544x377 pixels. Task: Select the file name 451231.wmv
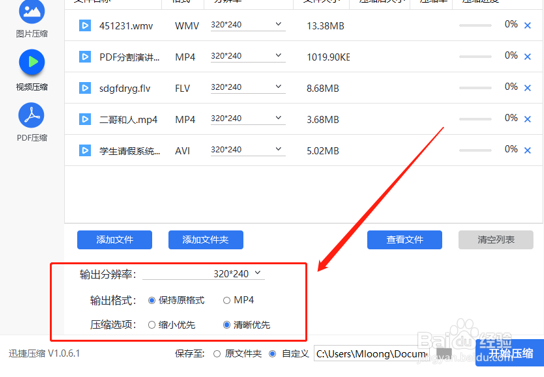tap(126, 26)
